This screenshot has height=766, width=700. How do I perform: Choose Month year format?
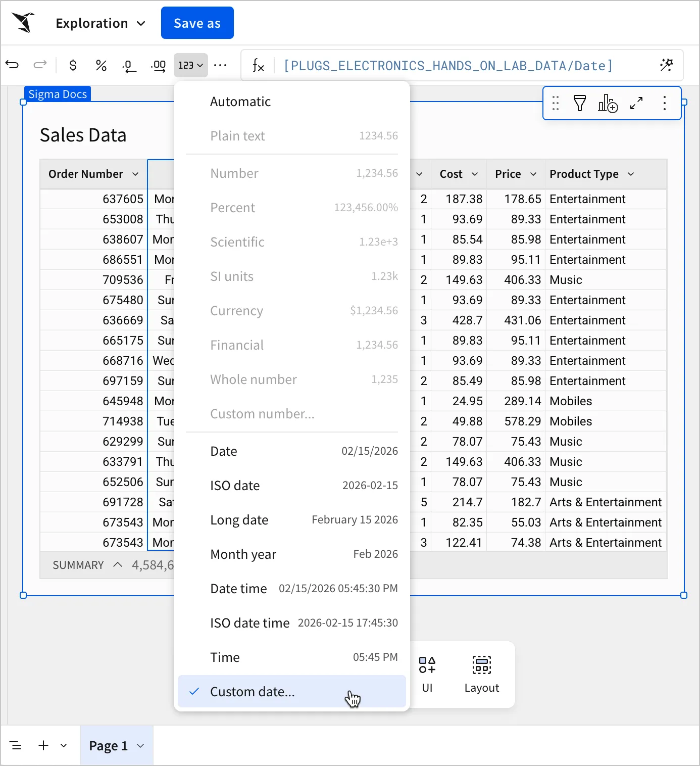tap(292, 554)
